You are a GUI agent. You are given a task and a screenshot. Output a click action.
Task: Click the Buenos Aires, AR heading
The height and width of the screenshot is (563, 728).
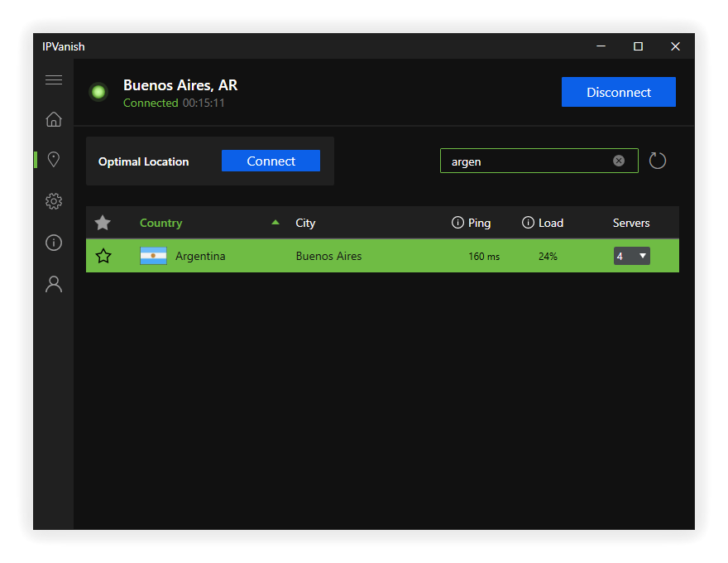[180, 85]
